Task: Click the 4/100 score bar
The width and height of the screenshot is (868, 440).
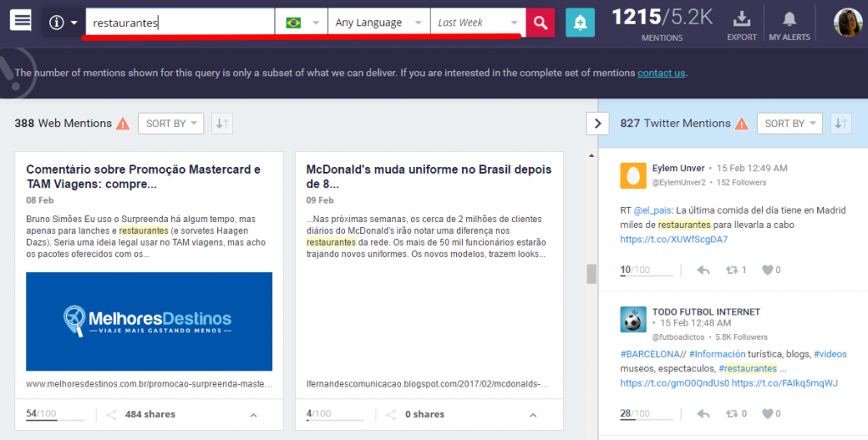Action: click(335, 415)
